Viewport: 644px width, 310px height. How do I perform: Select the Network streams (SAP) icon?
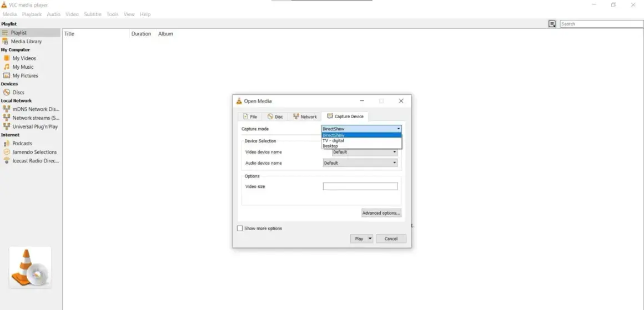7,118
